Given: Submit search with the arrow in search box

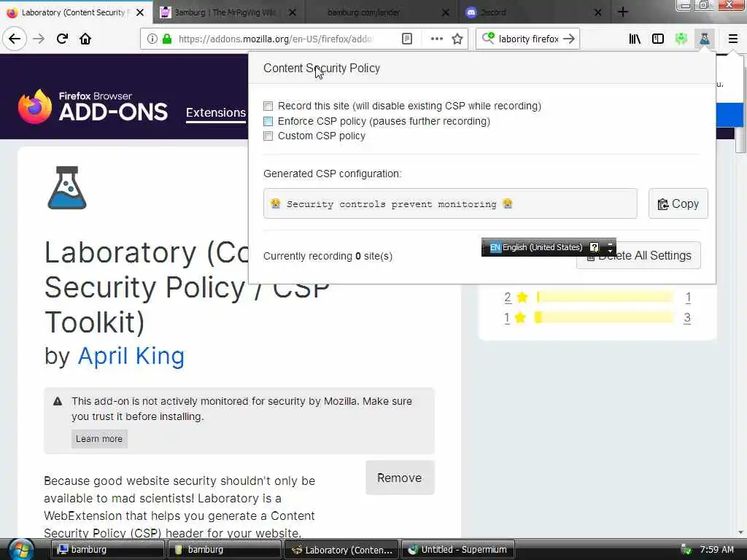Looking at the screenshot, I should (569, 39).
